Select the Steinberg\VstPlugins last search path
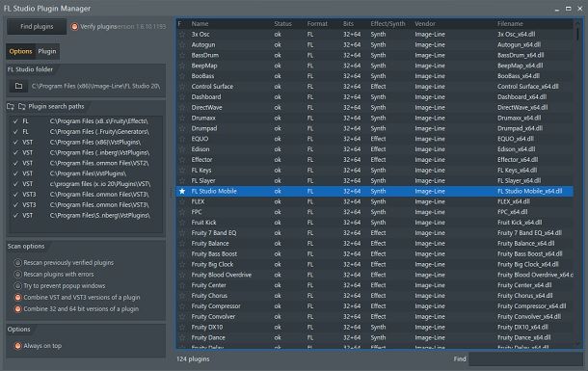Screen dimensions: 588x371 86,216
